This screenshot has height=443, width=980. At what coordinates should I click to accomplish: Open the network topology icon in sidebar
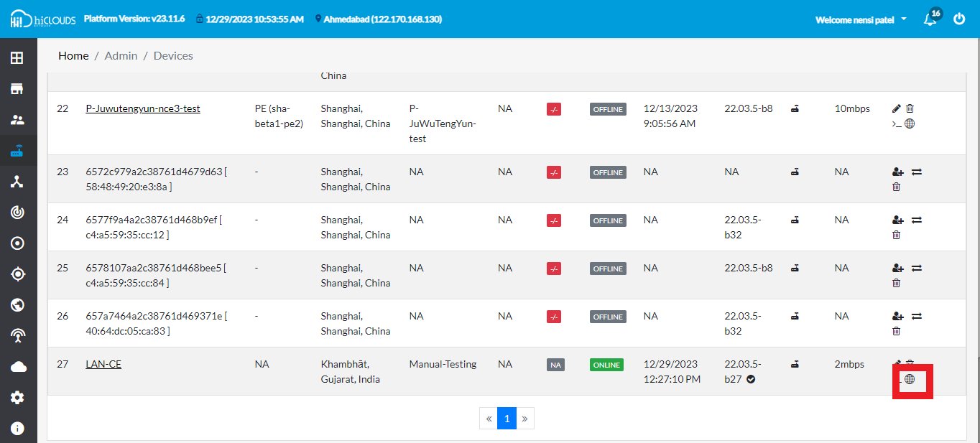[x=17, y=182]
